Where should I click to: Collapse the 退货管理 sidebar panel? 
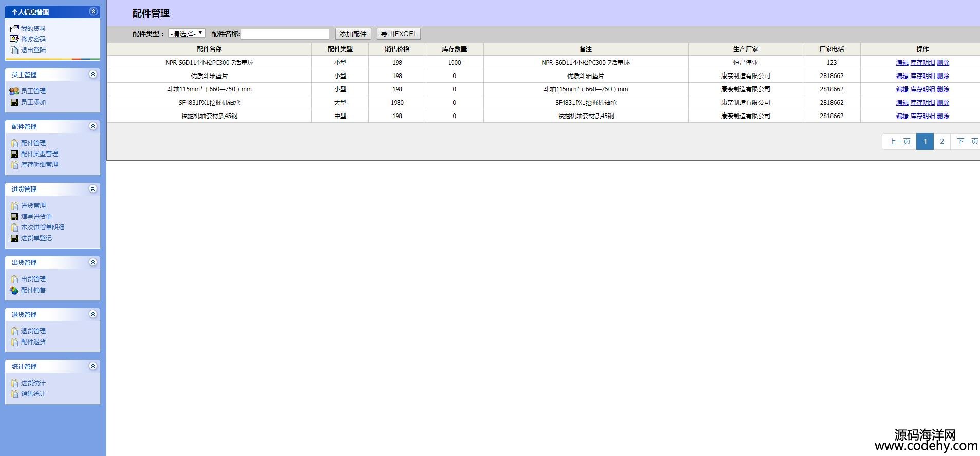point(93,314)
